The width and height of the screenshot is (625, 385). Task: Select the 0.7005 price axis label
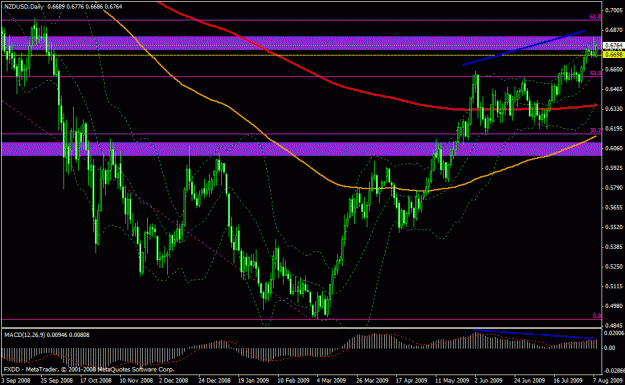(614, 10)
